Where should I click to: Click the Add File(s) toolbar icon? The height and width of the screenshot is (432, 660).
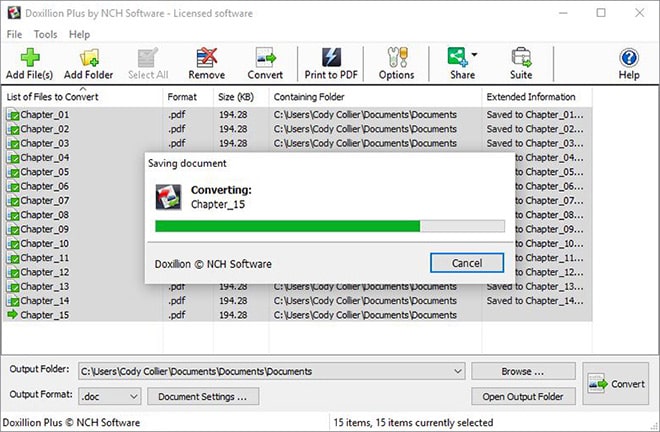29,58
